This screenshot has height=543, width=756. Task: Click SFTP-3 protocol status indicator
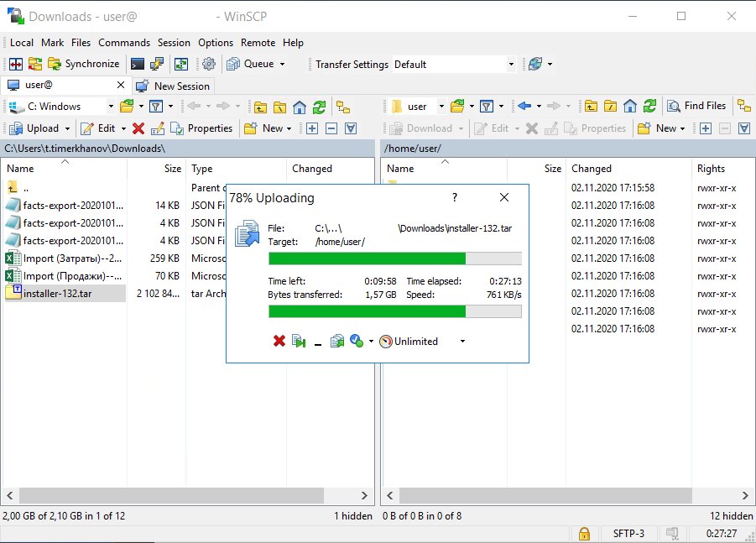click(x=628, y=534)
